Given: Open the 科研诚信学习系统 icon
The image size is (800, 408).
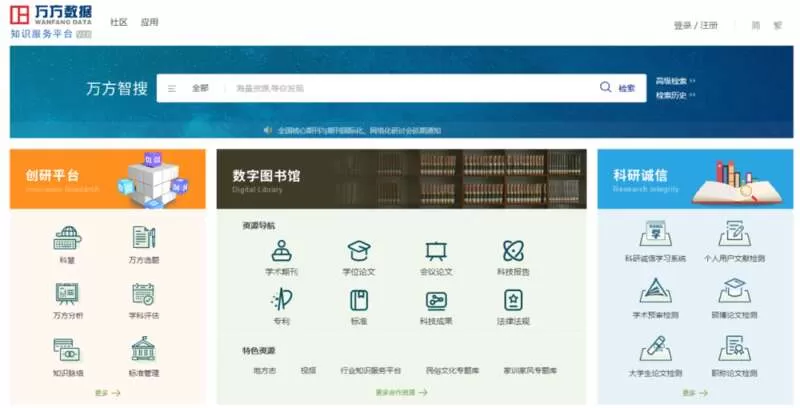Looking at the screenshot, I should point(655,234).
